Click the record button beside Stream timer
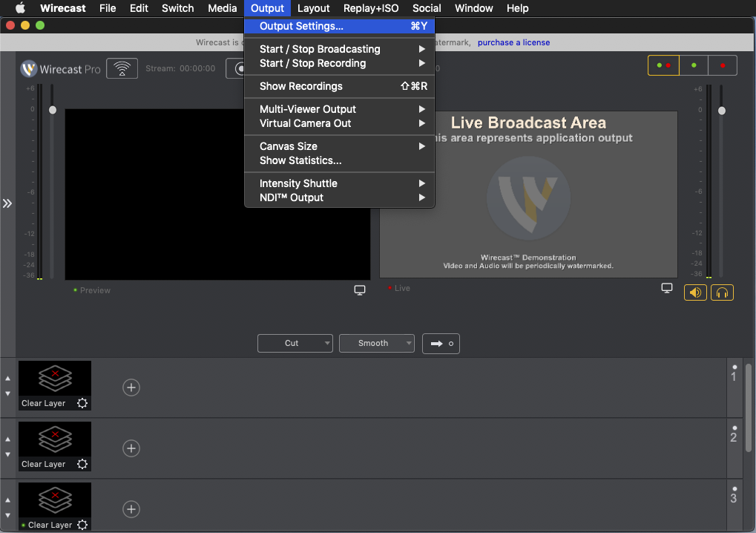The width and height of the screenshot is (756, 533). coord(236,68)
